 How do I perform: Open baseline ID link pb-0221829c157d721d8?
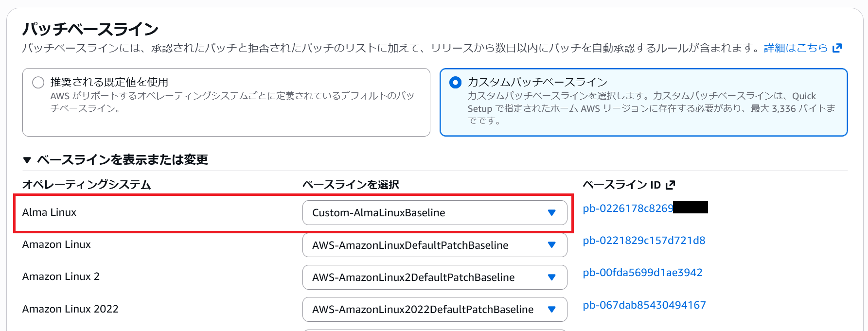644,241
